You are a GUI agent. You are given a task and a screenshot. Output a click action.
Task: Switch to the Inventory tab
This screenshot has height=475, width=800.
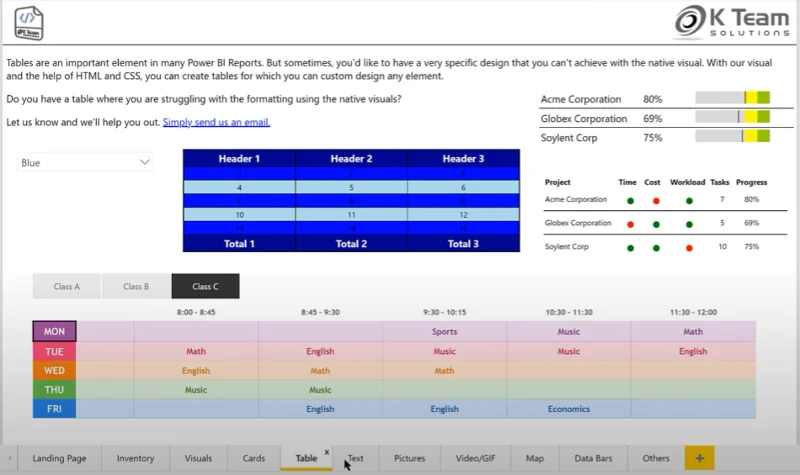(x=135, y=458)
